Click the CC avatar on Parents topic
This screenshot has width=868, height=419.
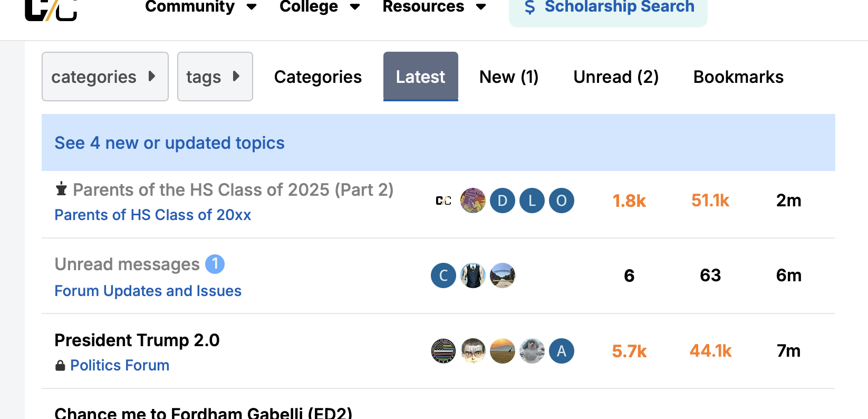pyautogui.click(x=443, y=201)
